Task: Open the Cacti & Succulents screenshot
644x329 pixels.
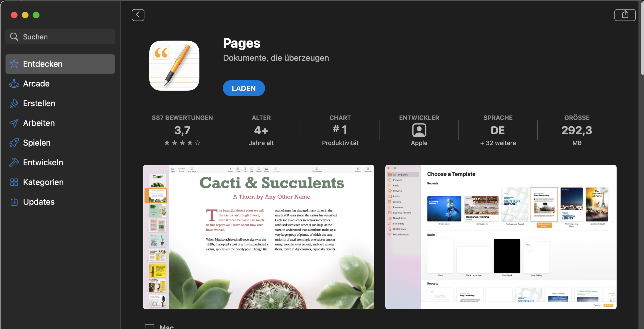Action: (x=259, y=237)
